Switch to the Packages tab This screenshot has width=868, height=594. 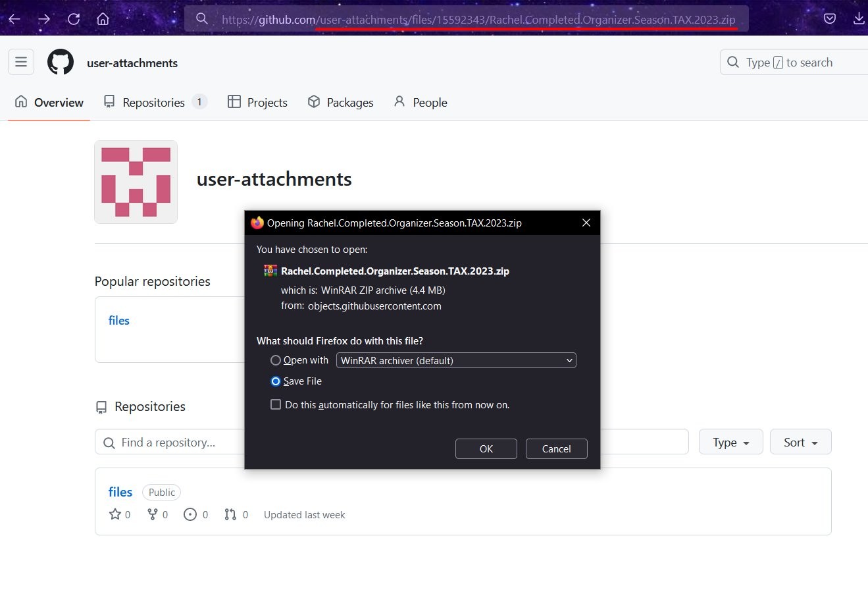click(x=340, y=102)
